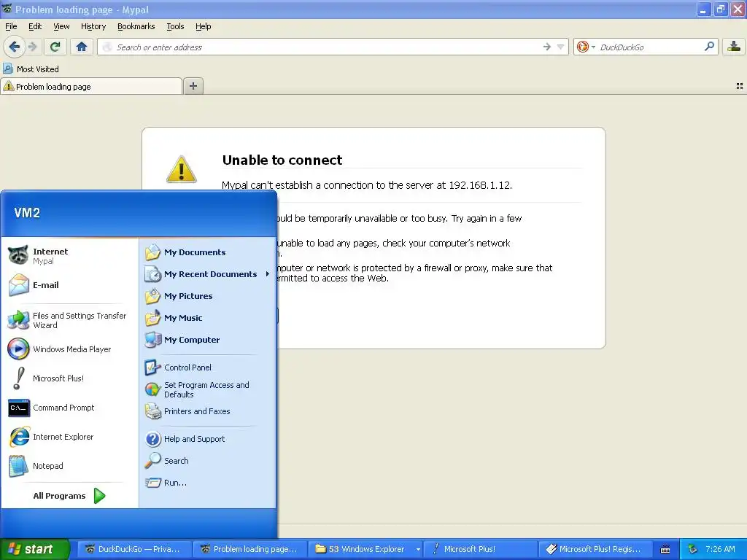Open My Documents

pyautogui.click(x=208, y=252)
